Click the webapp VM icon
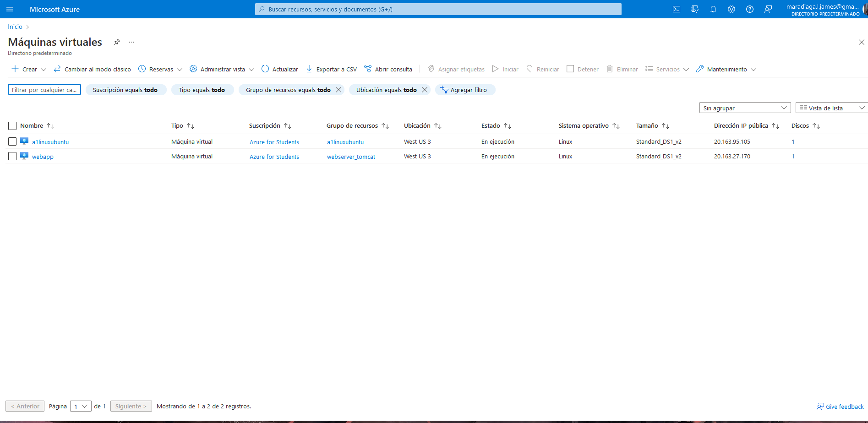This screenshot has height=423, width=868. pos(24,156)
